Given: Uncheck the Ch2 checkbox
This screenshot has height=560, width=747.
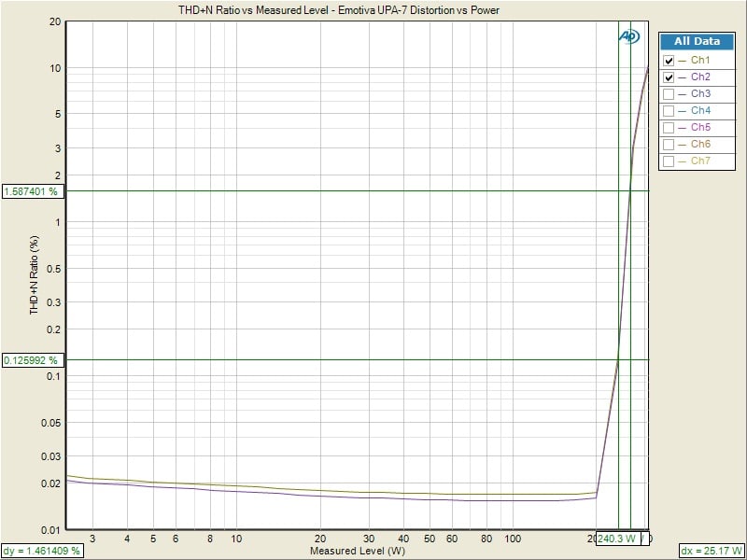Looking at the screenshot, I should (x=669, y=77).
